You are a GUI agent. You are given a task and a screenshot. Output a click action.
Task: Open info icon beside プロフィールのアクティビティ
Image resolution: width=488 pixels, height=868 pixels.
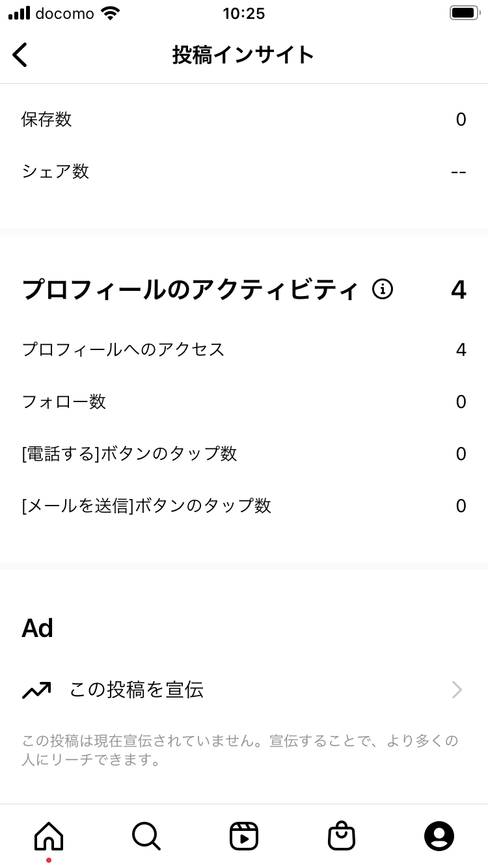point(383,289)
